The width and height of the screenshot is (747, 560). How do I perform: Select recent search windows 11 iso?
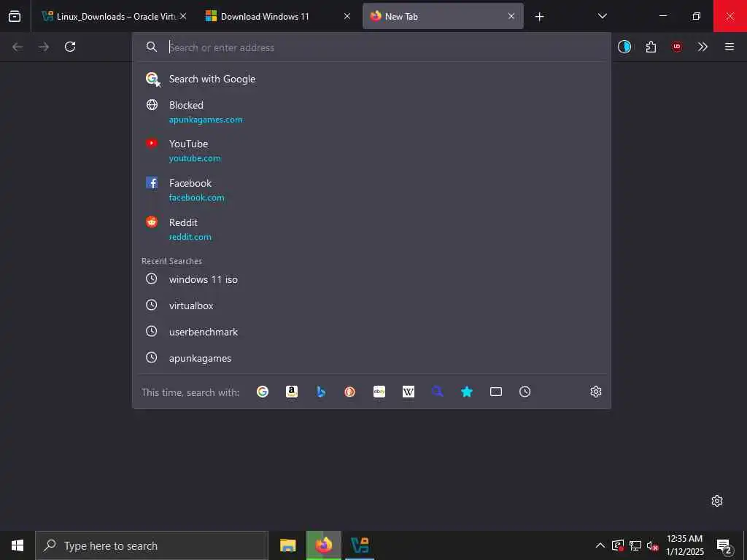pos(371,279)
